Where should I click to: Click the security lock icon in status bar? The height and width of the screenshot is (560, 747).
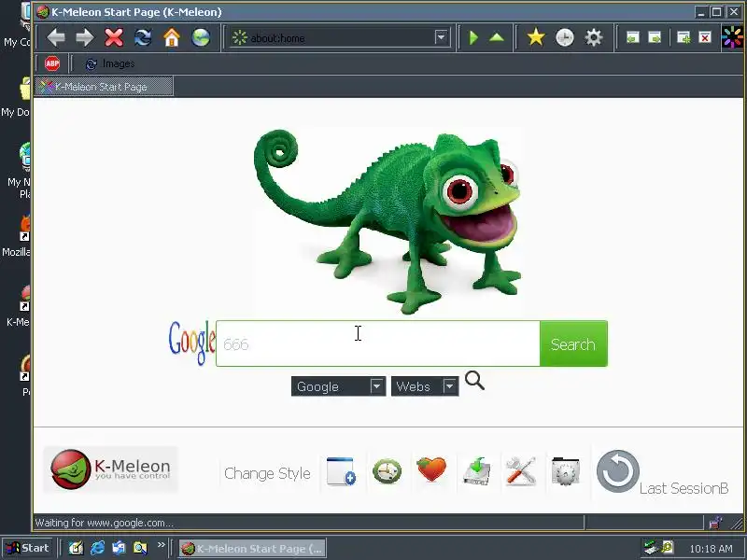[715, 523]
